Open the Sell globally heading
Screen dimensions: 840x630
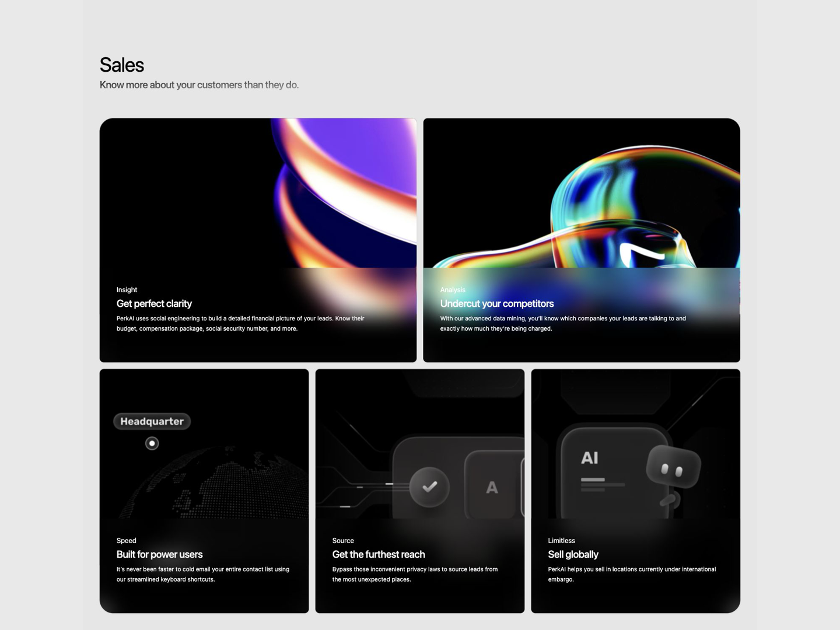(x=573, y=554)
